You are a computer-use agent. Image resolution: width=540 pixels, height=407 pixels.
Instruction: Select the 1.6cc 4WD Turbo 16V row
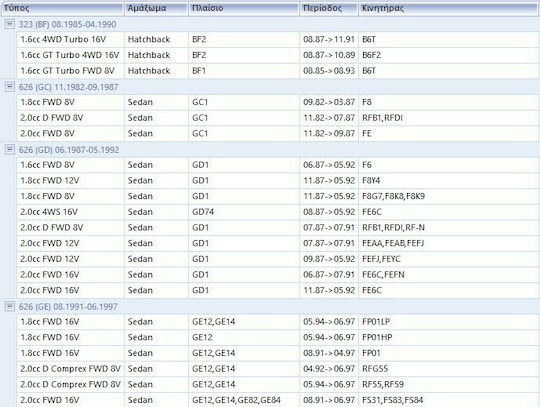[278, 40]
